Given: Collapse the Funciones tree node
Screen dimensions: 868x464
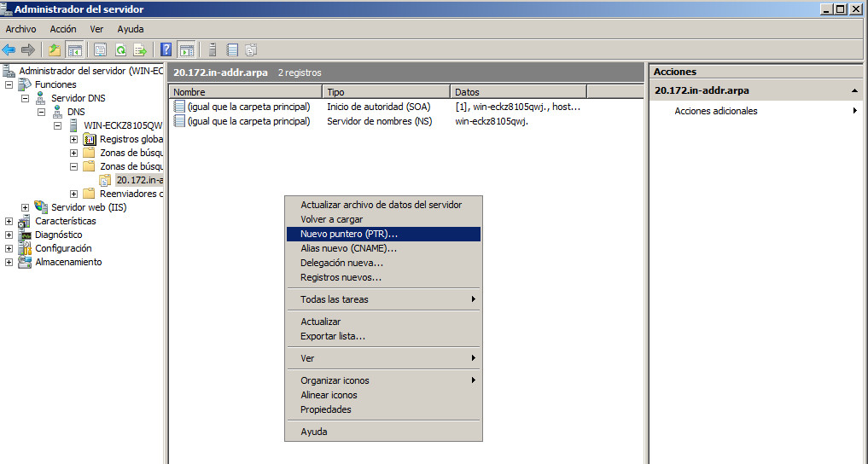Looking at the screenshot, I should [x=9, y=84].
